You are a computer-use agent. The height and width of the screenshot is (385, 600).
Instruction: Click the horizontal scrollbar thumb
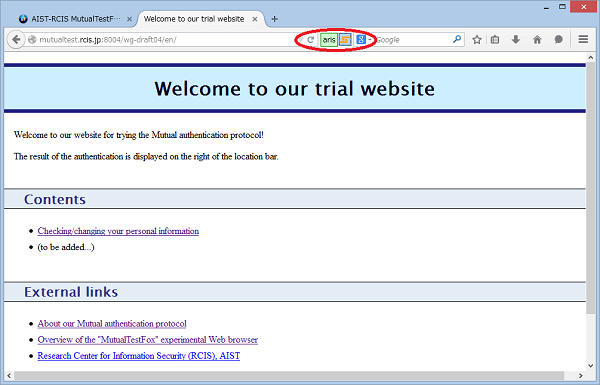(x=289, y=375)
